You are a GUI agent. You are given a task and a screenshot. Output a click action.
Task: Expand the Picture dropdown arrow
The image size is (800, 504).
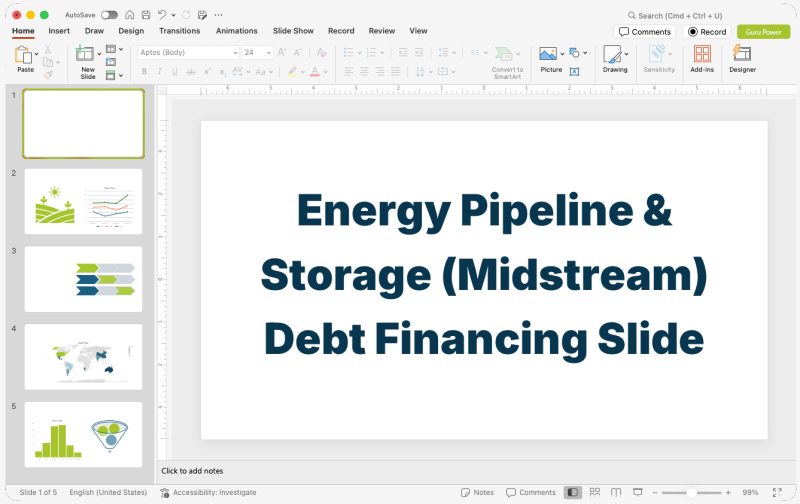coord(562,54)
